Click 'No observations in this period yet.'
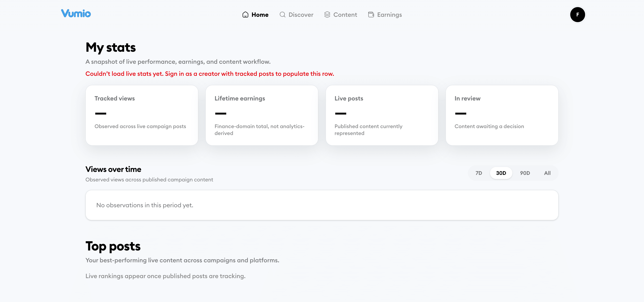644x302 pixels. [x=145, y=205]
